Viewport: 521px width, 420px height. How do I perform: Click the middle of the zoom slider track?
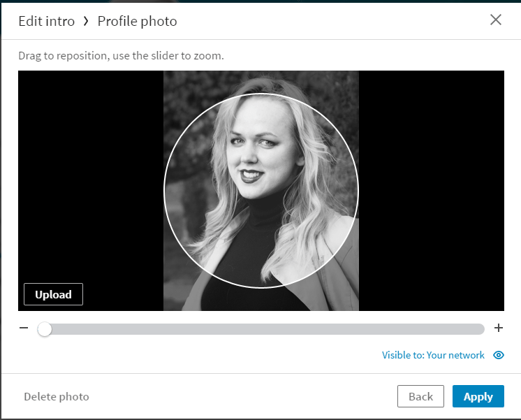pyautogui.click(x=261, y=329)
